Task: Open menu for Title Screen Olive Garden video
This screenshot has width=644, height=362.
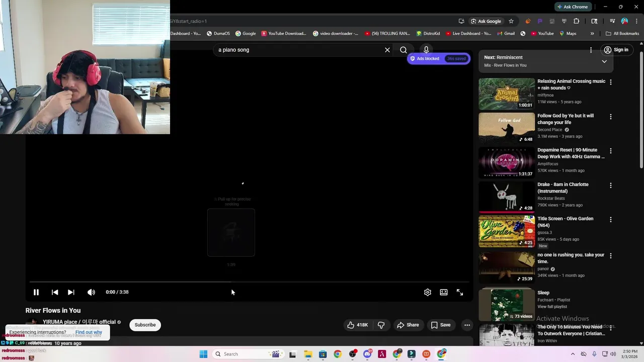Action: [x=611, y=220]
